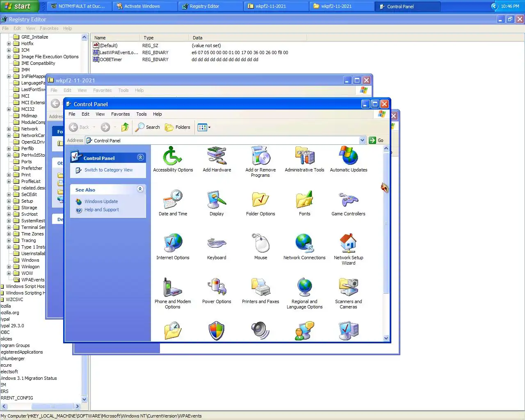Click the Data column header

(248, 37)
